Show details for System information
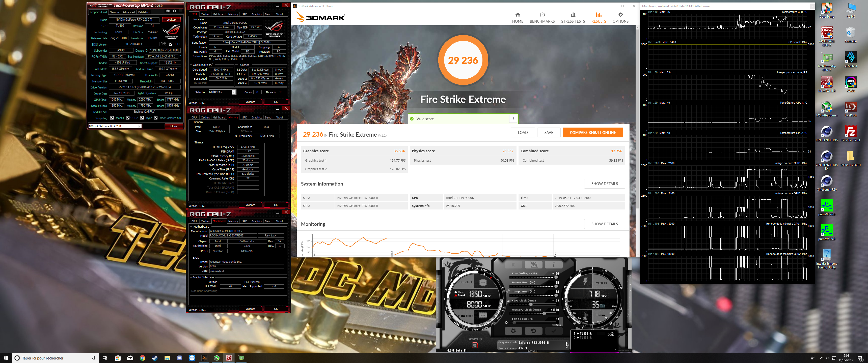Image resolution: width=868 pixels, height=363 pixels. pyautogui.click(x=604, y=184)
